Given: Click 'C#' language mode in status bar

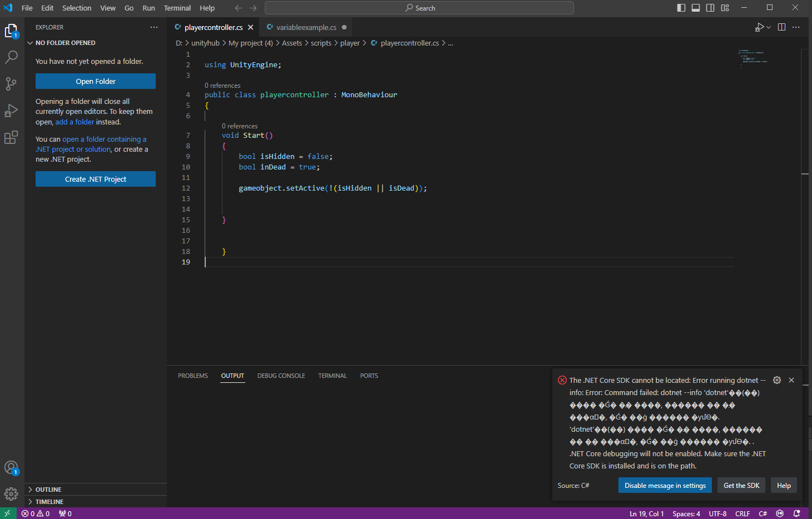Looking at the screenshot, I should (763, 513).
